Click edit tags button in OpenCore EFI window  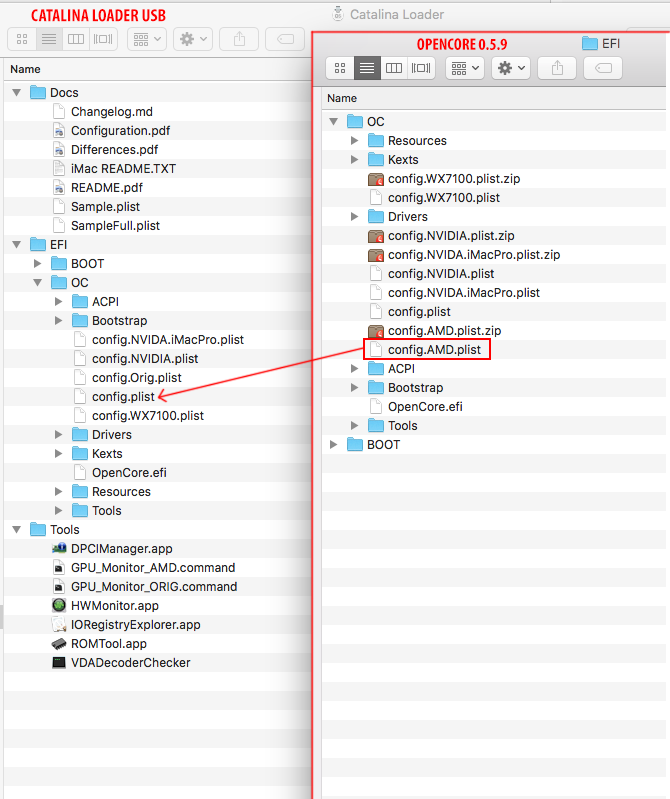click(603, 68)
